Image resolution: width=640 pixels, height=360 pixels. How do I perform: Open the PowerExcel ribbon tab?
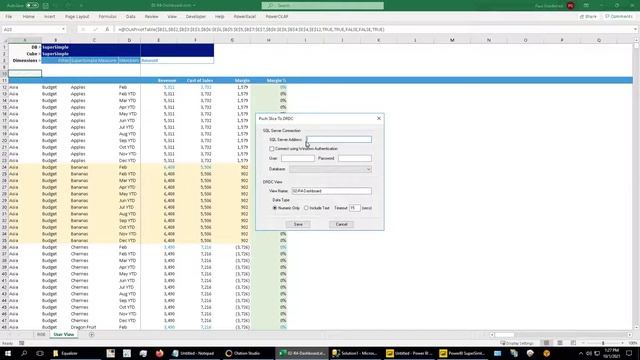tap(244, 17)
